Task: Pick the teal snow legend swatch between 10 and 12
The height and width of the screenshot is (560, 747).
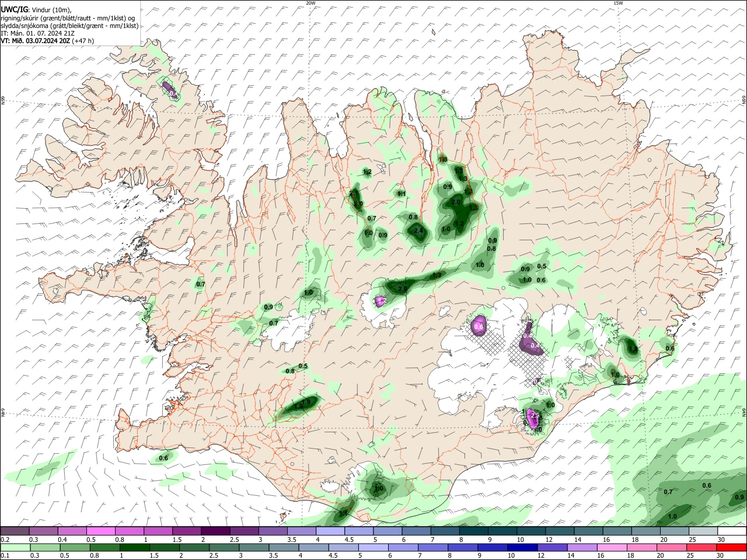Action: [530, 531]
